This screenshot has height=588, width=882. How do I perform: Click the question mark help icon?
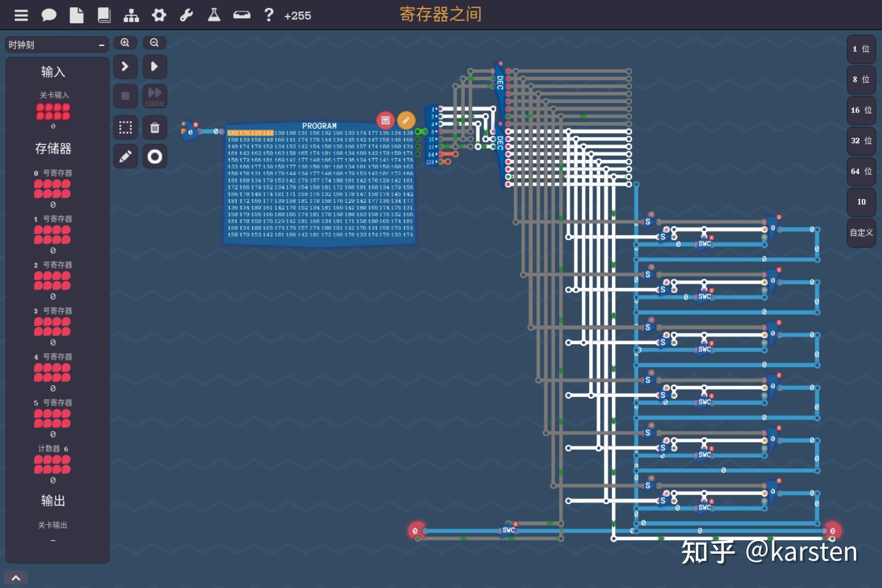[269, 16]
